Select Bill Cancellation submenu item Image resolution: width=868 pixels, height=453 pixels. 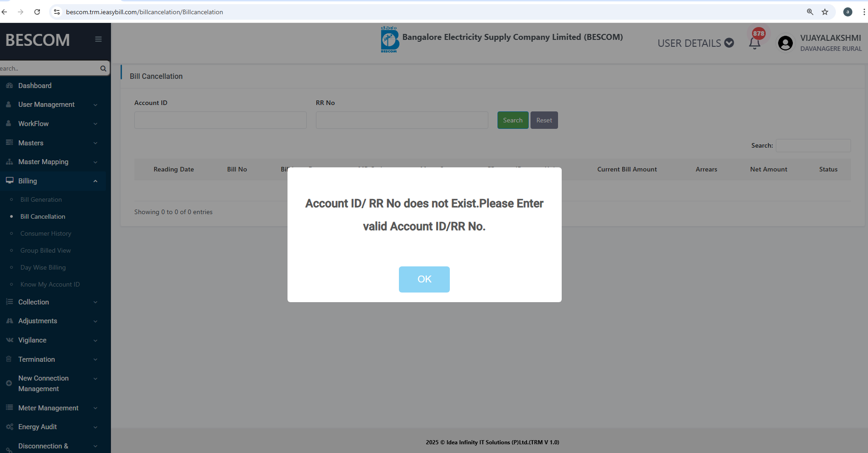click(x=43, y=216)
